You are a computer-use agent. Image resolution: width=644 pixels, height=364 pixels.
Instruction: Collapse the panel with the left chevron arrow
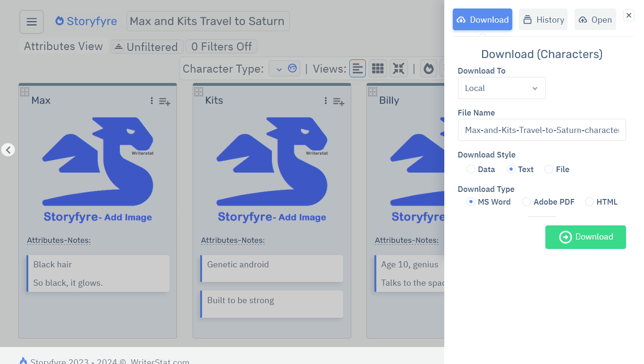pos(8,149)
